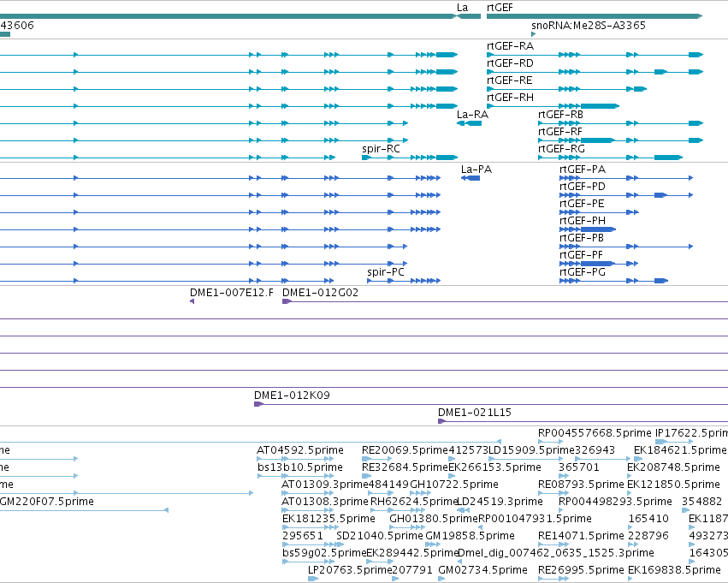
Task: Click the DME1-012G02 clone label
Action: pos(320,293)
